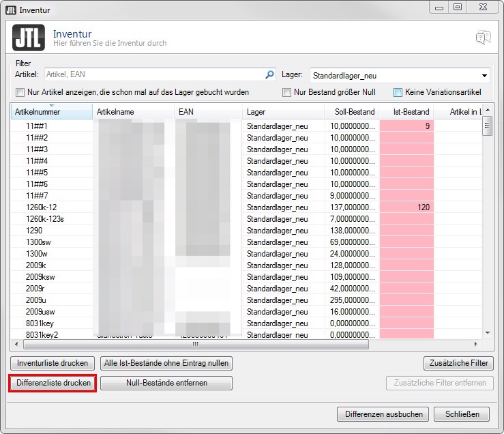Click Ist-Bestand cell of row 1290
504x434 pixels.
coord(406,231)
